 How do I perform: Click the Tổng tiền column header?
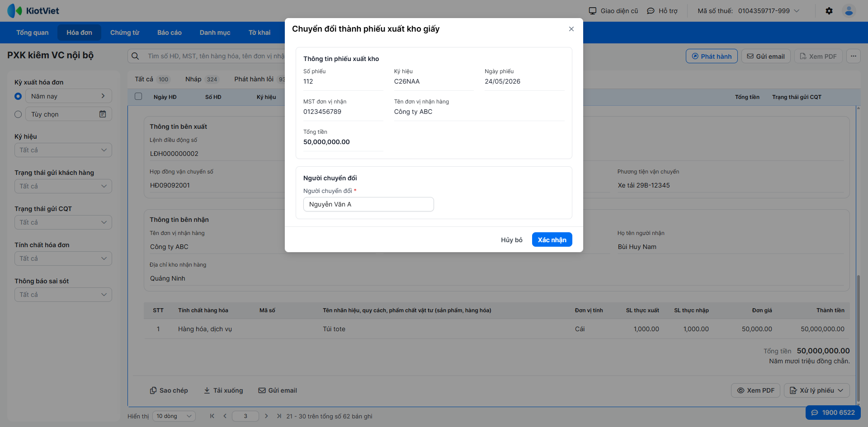747,97
